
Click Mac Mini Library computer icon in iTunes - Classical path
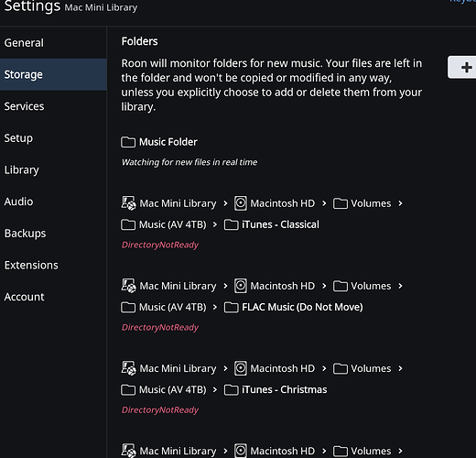(128, 203)
